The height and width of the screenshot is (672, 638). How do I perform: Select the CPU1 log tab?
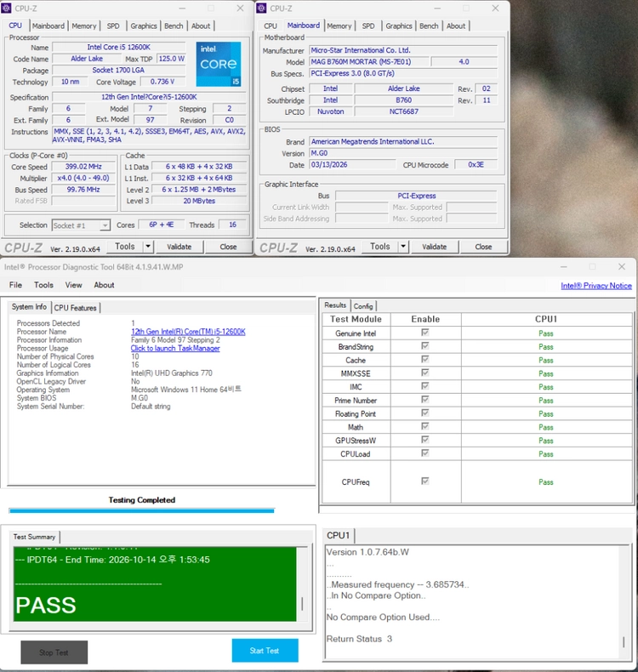[339, 535]
